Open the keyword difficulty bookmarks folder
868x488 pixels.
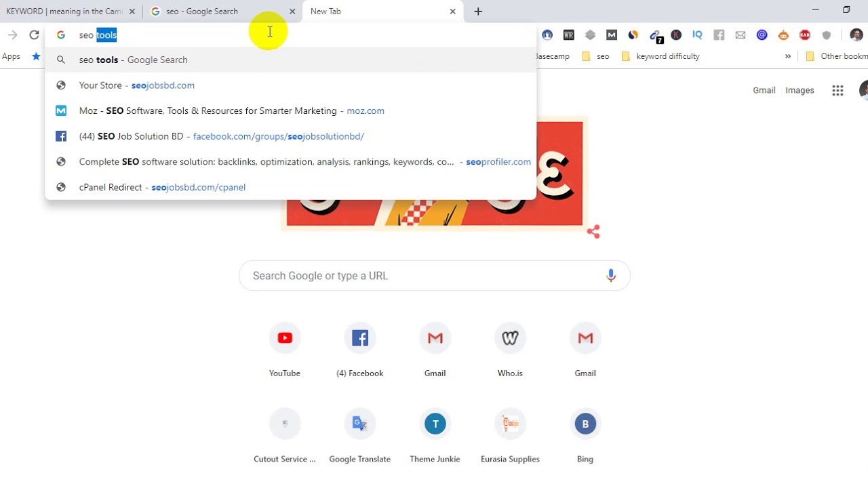[660, 56]
